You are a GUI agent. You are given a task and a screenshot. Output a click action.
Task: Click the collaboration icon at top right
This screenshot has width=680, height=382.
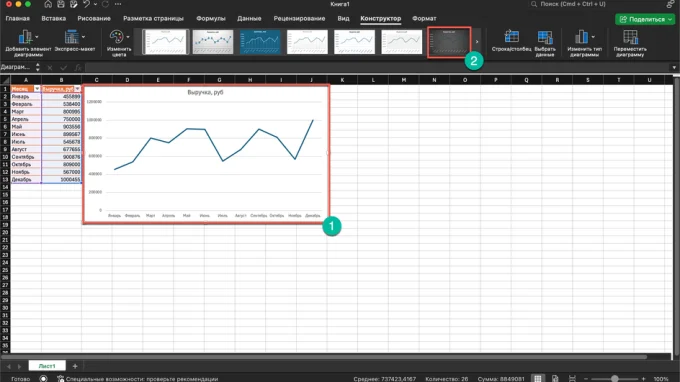[671, 4]
